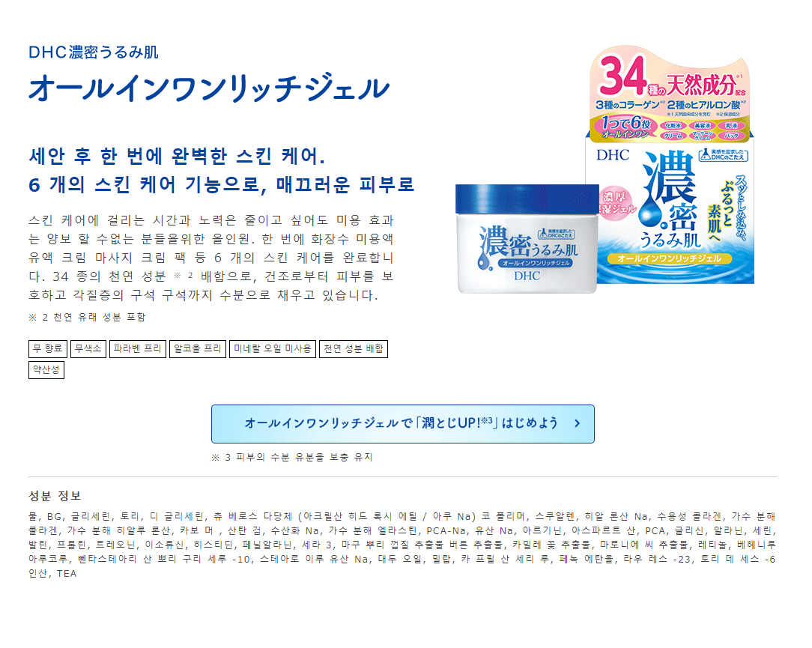This screenshot has width=812, height=648.
Task: Select the 미네랄 오일 미사용 tag
Action: 273,348
